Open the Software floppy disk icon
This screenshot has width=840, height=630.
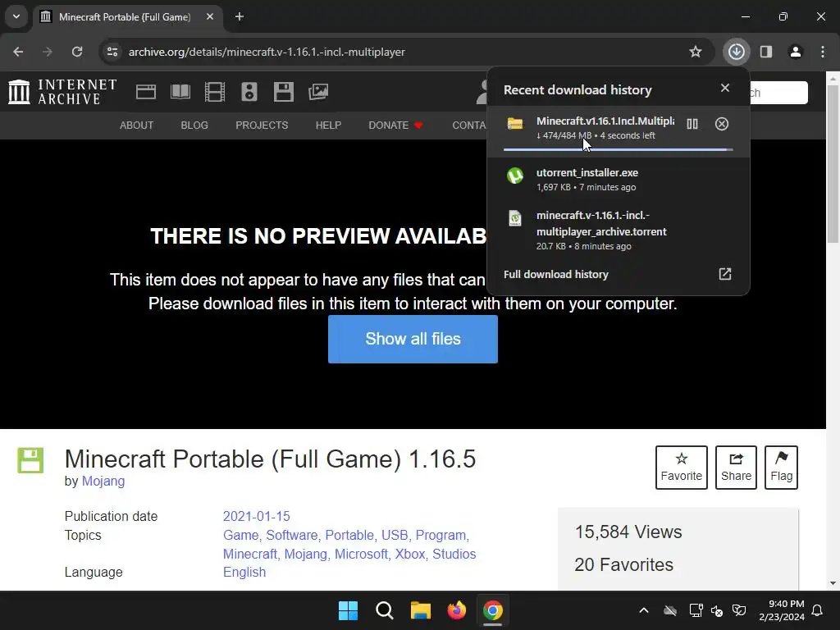[x=283, y=92]
